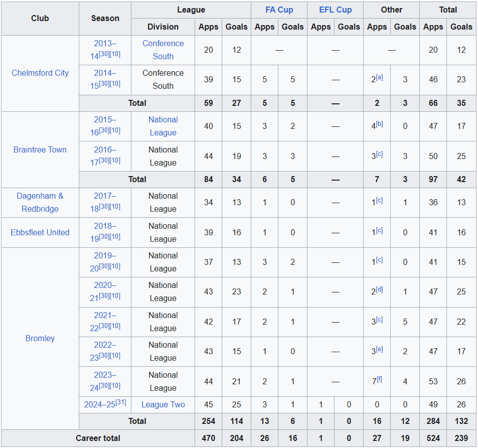Select the Other group header
Image resolution: width=478 pixels, height=448 pixels.
(391, 10)
